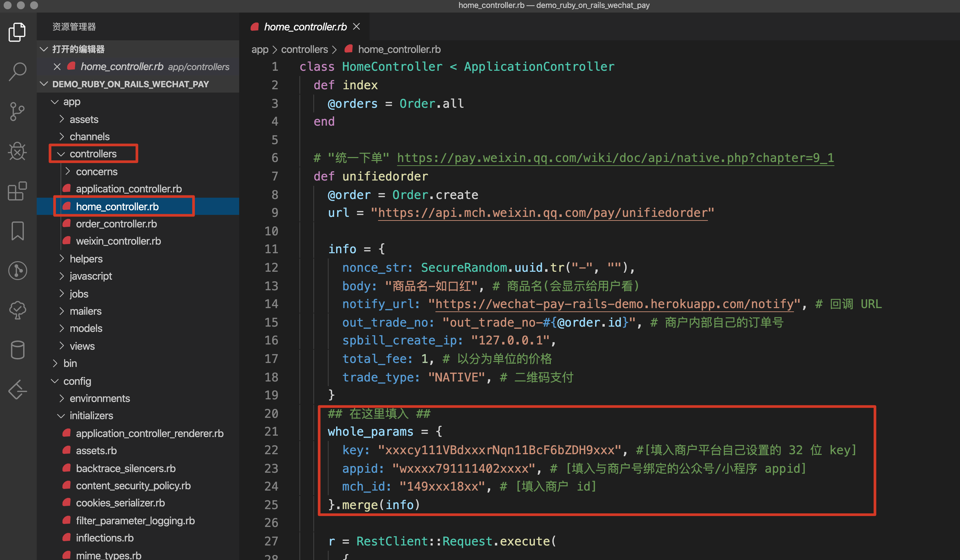The image size is (960, 560).
Task: Close home_controller.rb in open editors list
Action: [57, 67]
